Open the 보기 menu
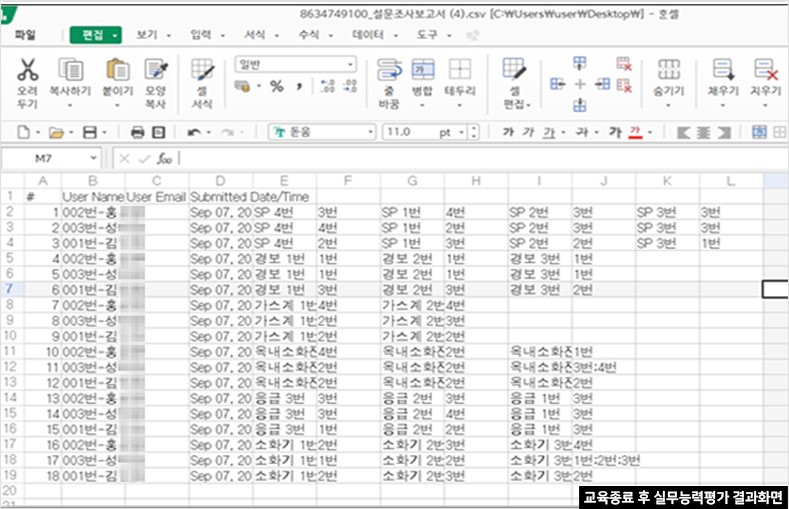The width and height of the screenshot is (789, 509). coord(146,35)
